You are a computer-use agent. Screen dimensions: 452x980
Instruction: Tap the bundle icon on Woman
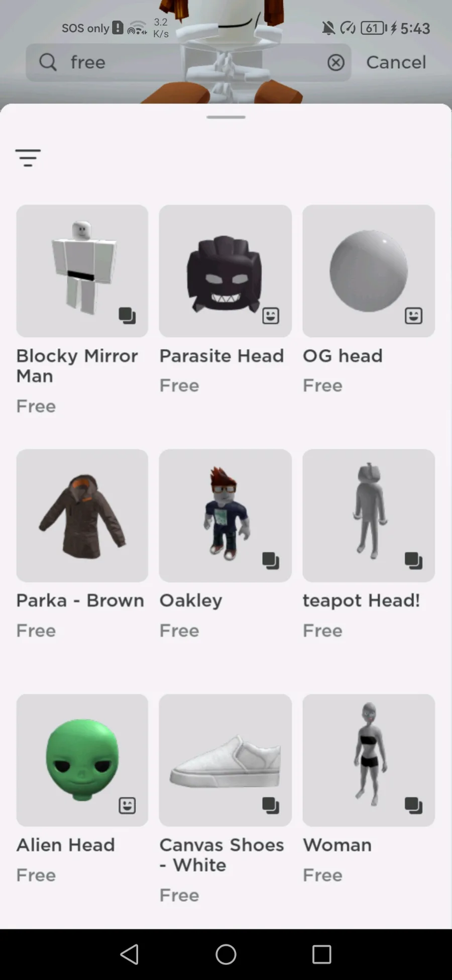point(414,805)
